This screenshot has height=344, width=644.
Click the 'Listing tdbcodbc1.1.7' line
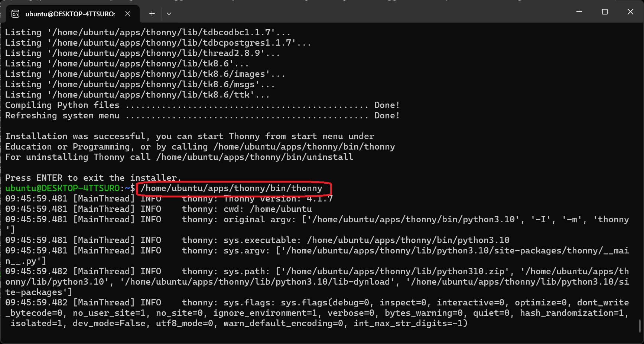(148, 32)
